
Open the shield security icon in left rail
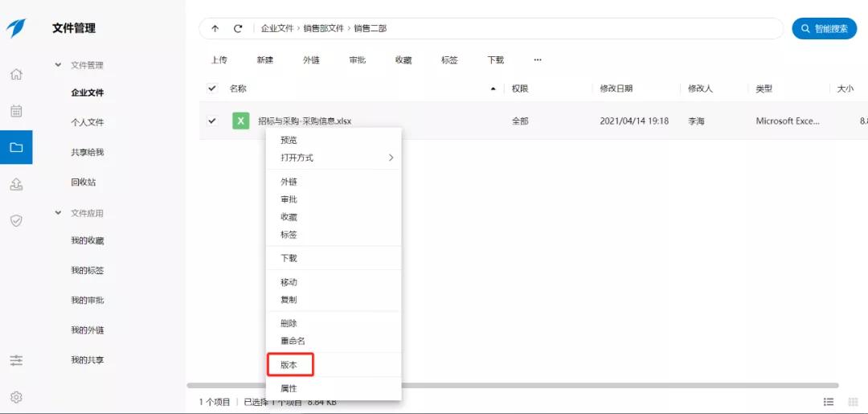point(17,221)
